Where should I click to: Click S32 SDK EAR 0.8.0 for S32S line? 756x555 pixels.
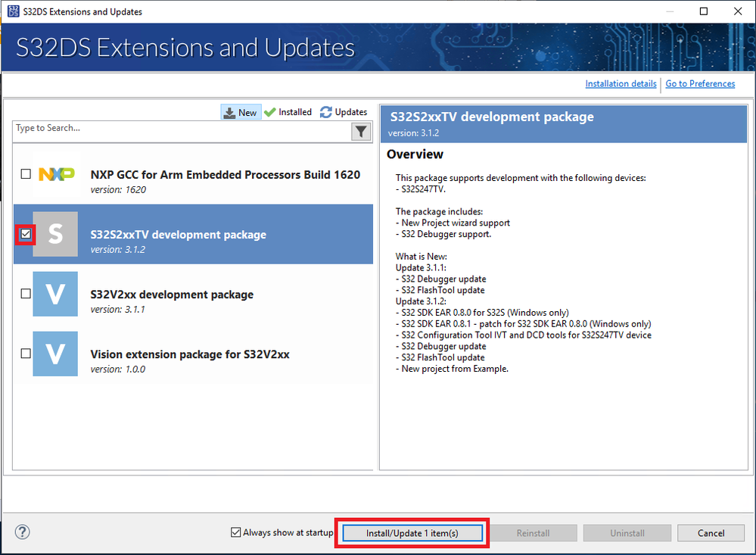[482, 312]
